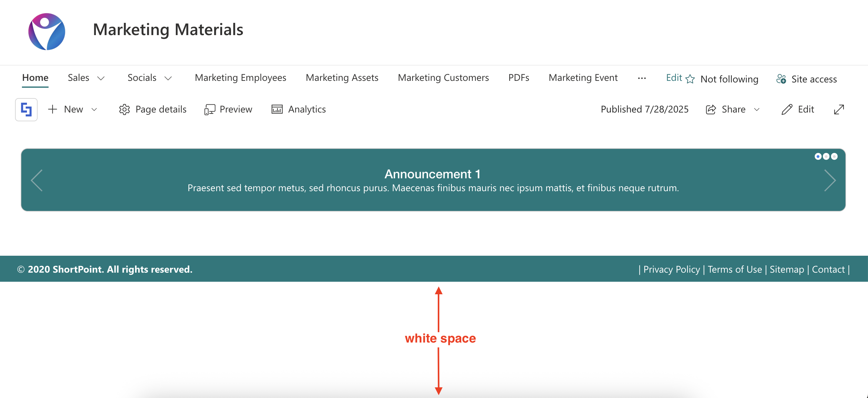Go to the PDFs navigation tab
Screen dimensions: 868x398
click(518, 77)
